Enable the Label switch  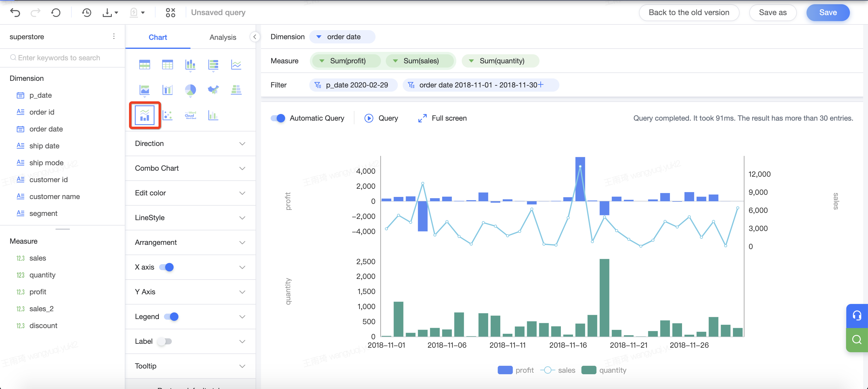(165, 341)
